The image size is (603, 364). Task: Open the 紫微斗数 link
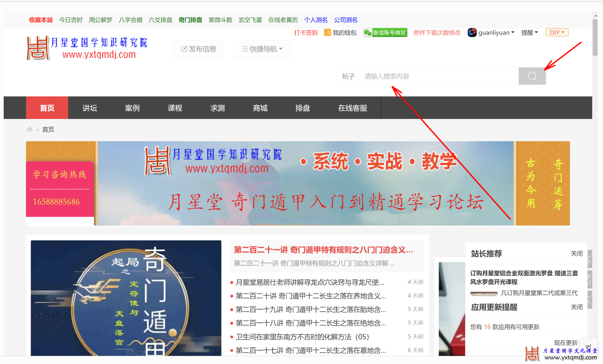[220, 20]
